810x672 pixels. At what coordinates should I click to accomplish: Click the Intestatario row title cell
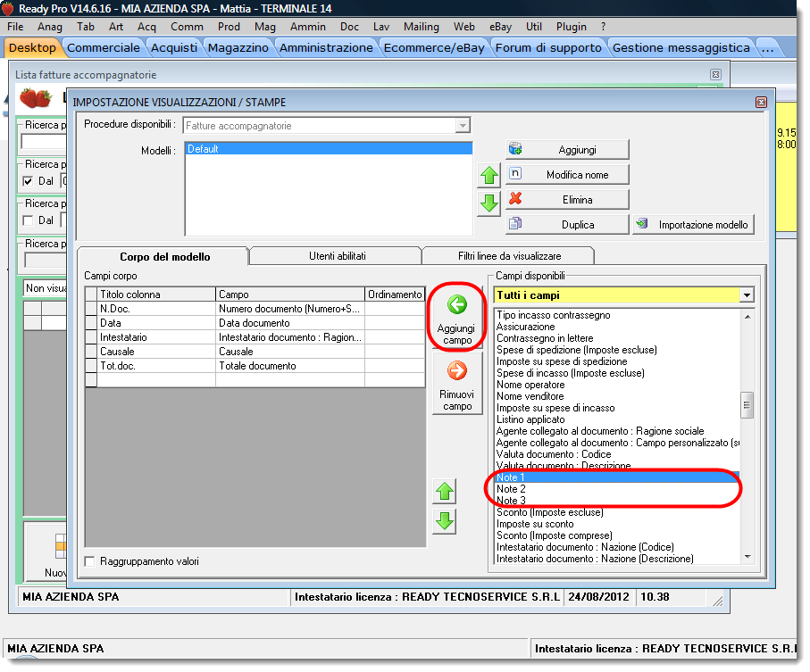(156, 337)
